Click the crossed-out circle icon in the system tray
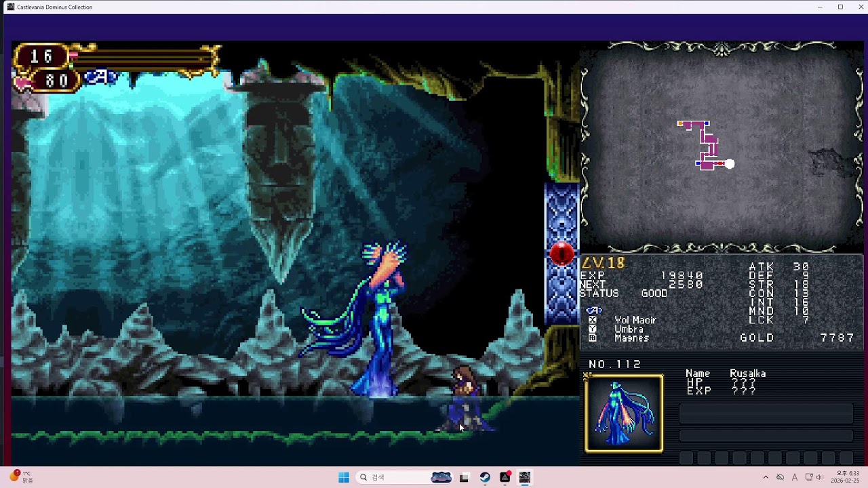 780,477
